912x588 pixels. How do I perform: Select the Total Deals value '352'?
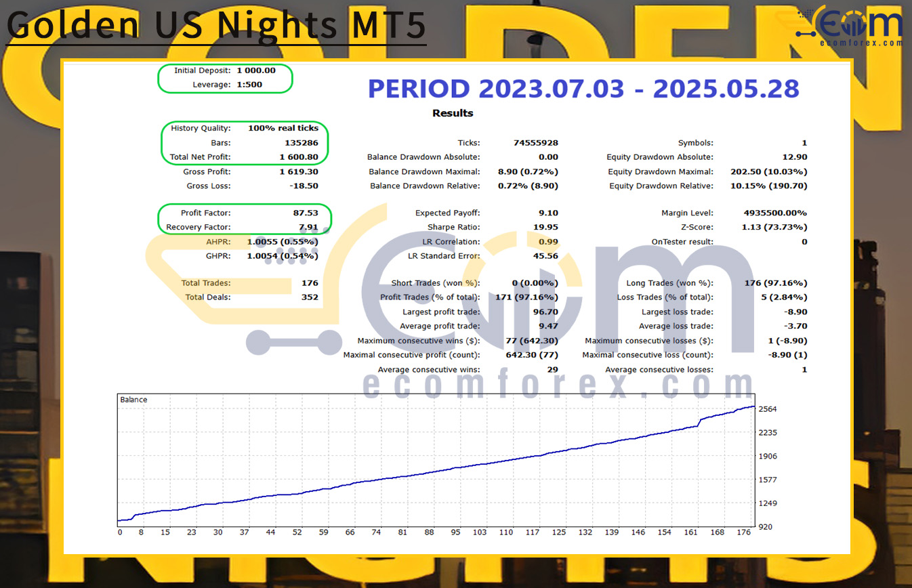click(x=310, y=297)
